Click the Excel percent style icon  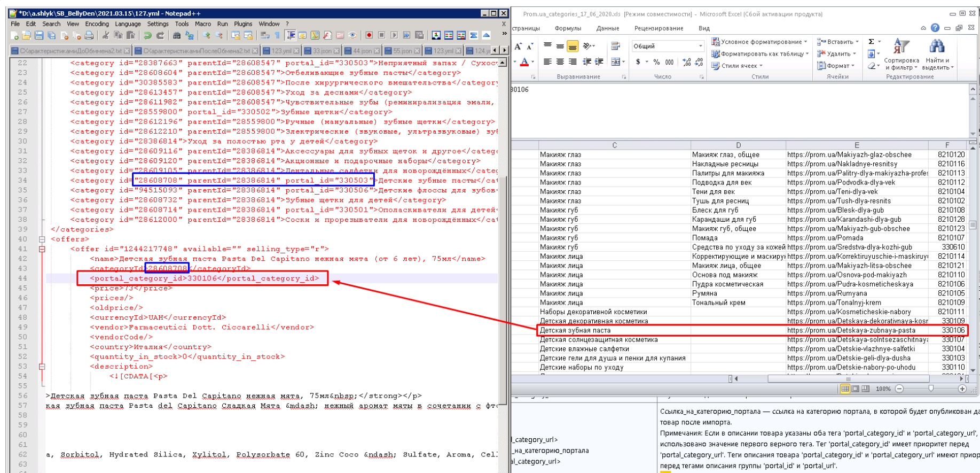(x=656, y=62)
